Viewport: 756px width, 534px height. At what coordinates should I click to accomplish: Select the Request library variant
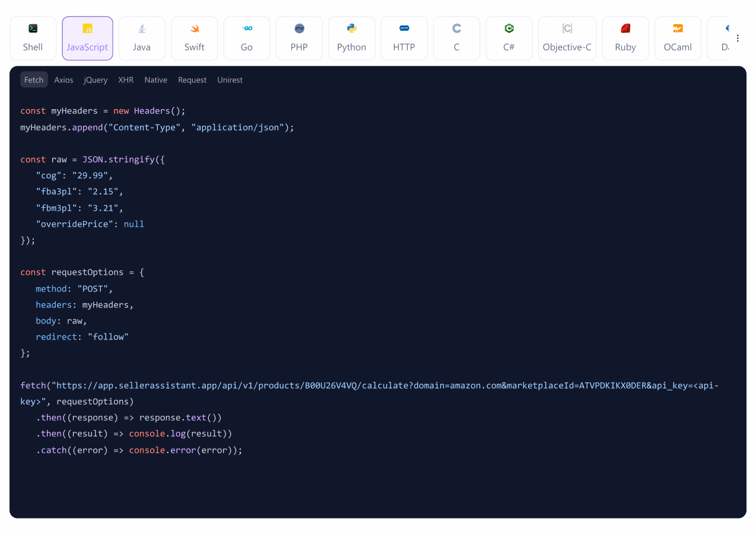(x=192, y=80)
